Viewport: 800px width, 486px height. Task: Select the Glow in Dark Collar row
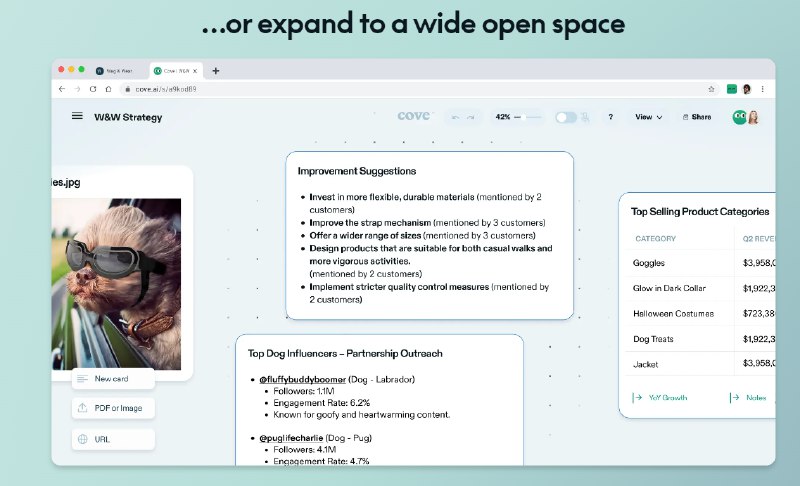tap(700, 288)
